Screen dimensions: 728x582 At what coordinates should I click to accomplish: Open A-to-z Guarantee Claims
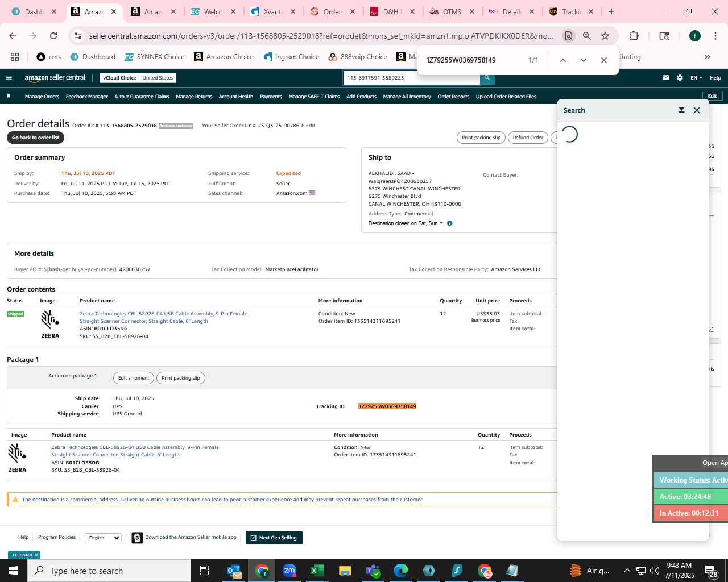point(142,97)
